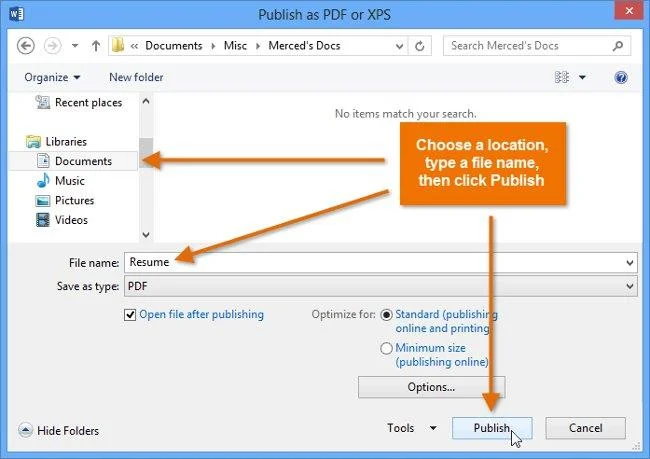Click the folder icon in address bar
650x459 pixels.
coord(118,45)
